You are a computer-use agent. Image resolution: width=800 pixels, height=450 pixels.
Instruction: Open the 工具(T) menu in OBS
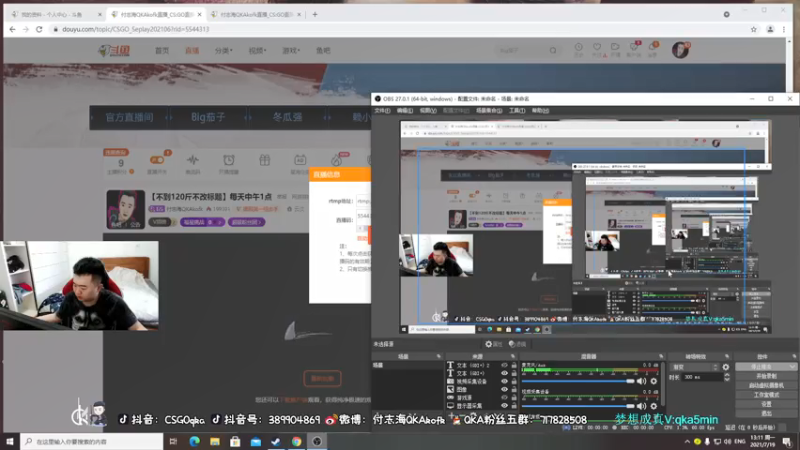click(x=517, y=111)
